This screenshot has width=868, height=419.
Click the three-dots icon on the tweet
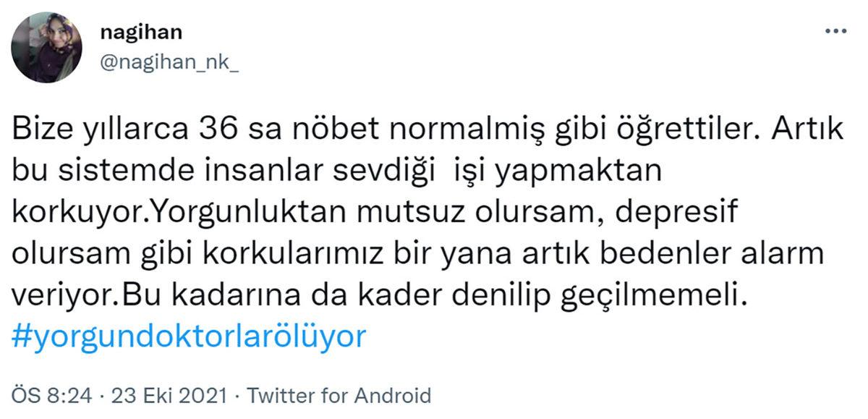pyautogui.click(x=837, y=29)
